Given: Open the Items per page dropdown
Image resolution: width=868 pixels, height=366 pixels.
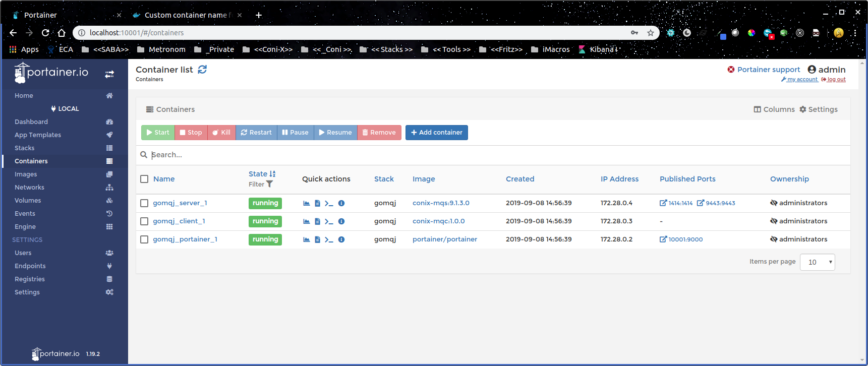Looking at the screenshot, I should pyautogui.click(x=817, y=262).
